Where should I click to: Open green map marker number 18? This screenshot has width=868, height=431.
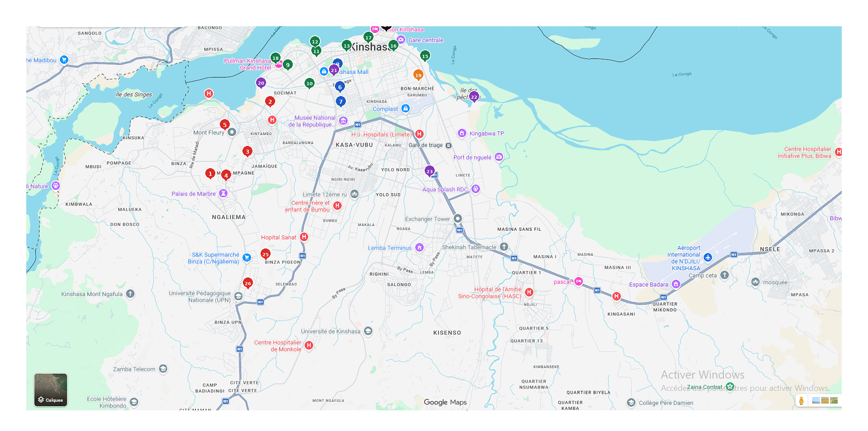tap(275, 58)
